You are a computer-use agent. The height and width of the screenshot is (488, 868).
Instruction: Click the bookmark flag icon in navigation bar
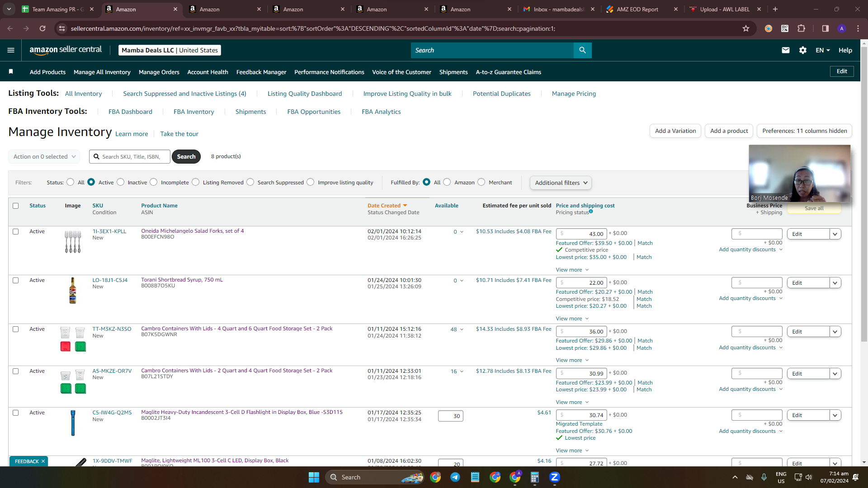click(x=11, y=71)
